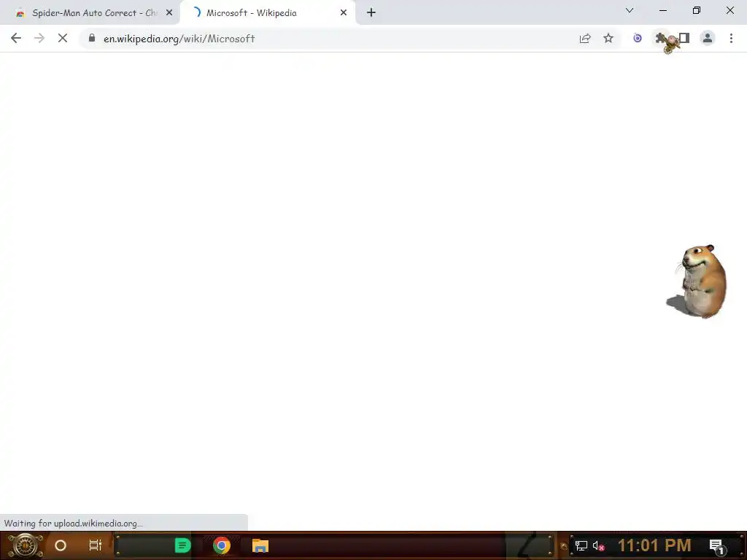
Task: Go back to the previous page
Action: (x=16, y=38)
